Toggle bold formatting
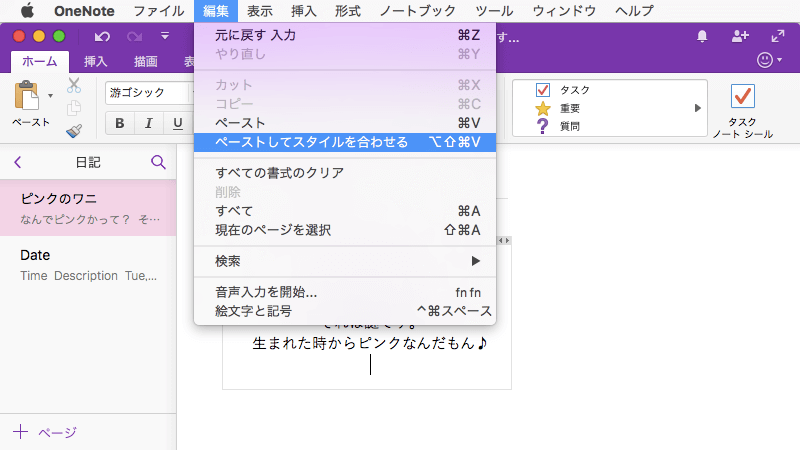Image resolution: width=800 pixels, height=450 pixels. click(120, 123)
